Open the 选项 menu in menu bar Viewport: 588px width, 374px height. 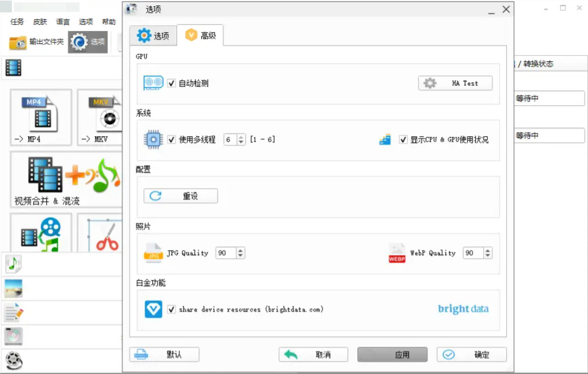[x=86, y=22]
